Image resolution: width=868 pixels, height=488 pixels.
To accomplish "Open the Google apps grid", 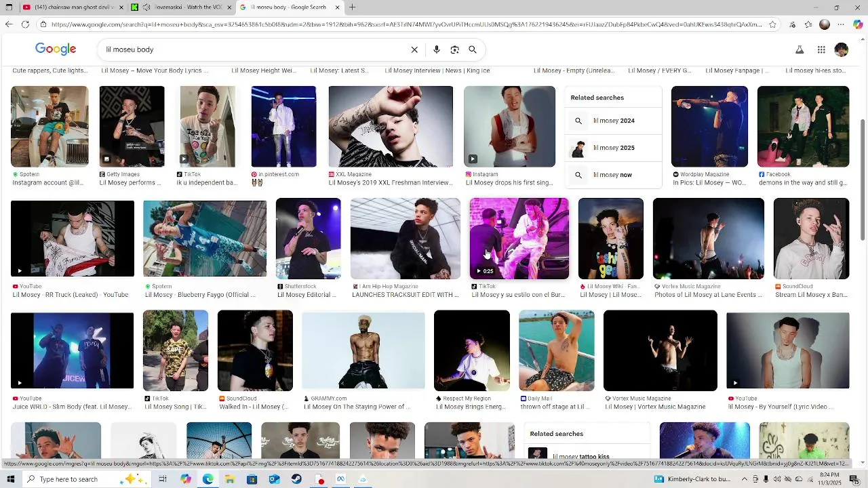I will [x=821, y=49].
